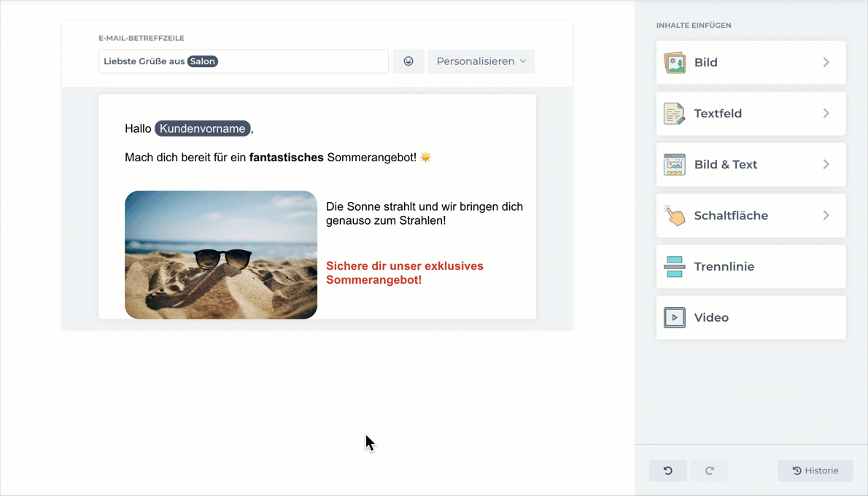Click the Textfeld document icon
The height and width of the screenshot is (496, 868).
[x=674, y=114]
